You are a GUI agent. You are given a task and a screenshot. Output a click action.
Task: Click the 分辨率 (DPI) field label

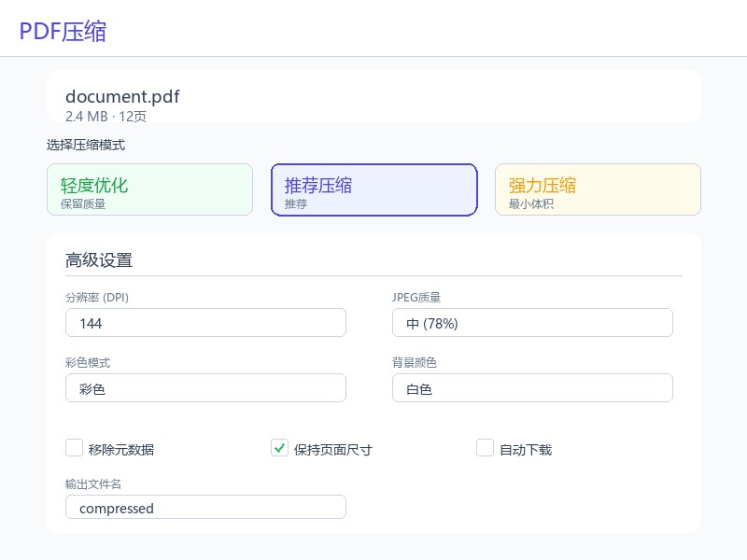pyautogui.click(x=97, y=297)
